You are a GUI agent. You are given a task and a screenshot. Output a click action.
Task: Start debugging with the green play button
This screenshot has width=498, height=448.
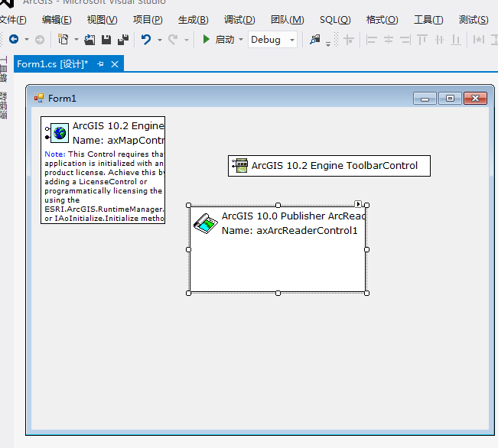[206, 39]
